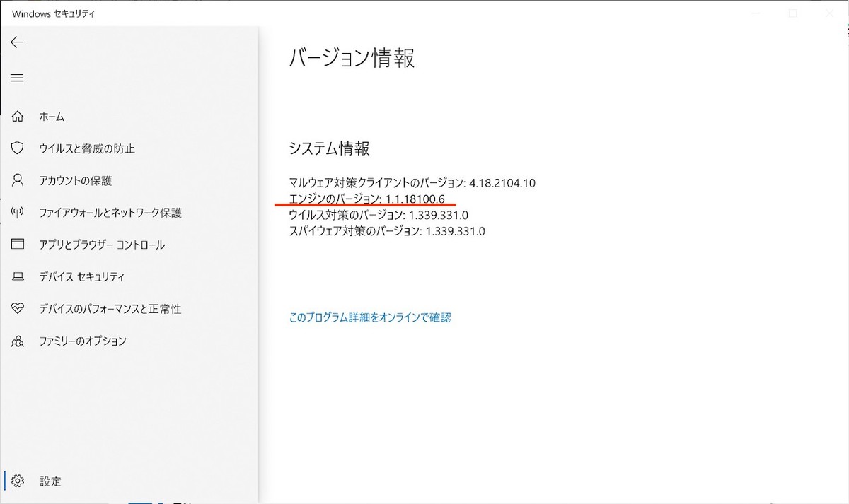Maximize the Windows セキュリティ window

pos(793,13)
